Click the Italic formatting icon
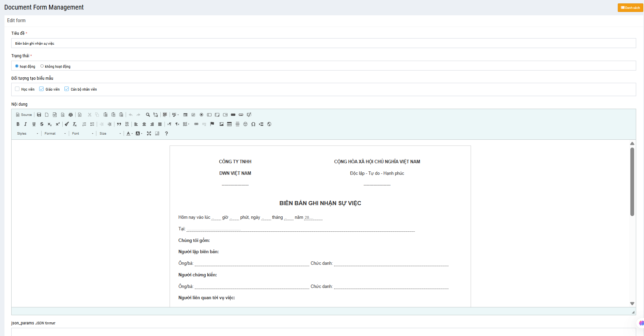This screenshot has width=644, height=336. point(26,124)
